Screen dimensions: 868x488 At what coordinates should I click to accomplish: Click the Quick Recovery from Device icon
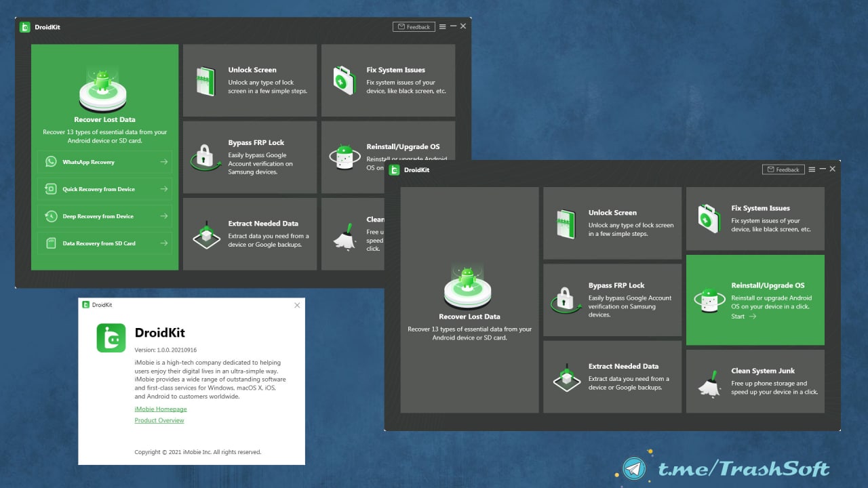(x=51, y=189)
